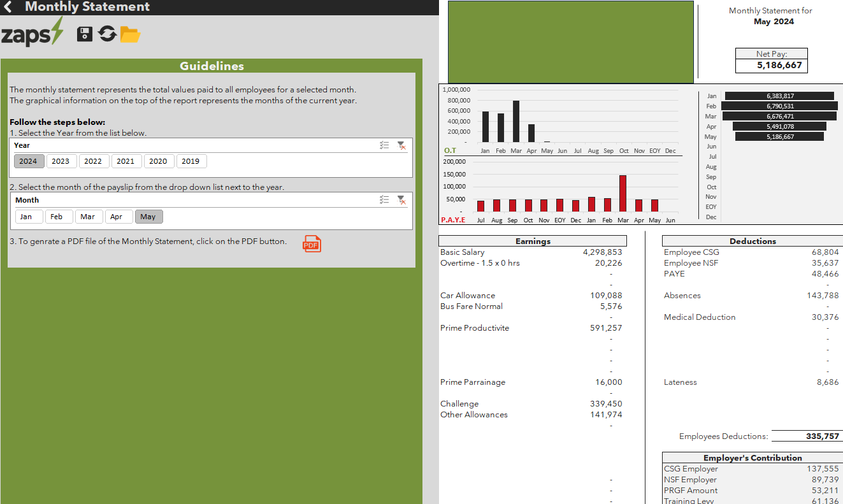
Task: Click the zaps logo
Action: [32, 33]
